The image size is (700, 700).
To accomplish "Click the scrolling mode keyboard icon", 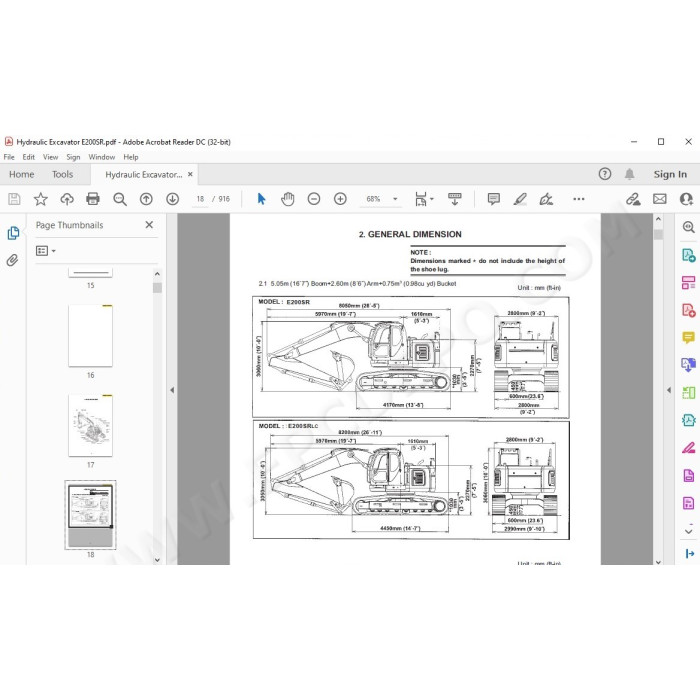I will [x=454, y=199].
